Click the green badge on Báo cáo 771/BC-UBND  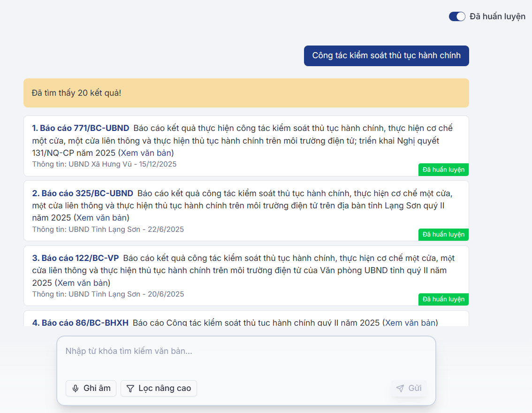pyautogui.click(x=443, y=169)
